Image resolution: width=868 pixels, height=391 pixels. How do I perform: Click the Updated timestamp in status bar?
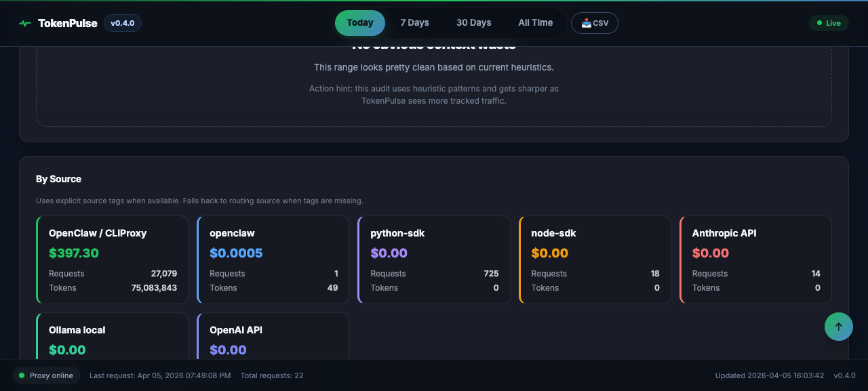770,375
